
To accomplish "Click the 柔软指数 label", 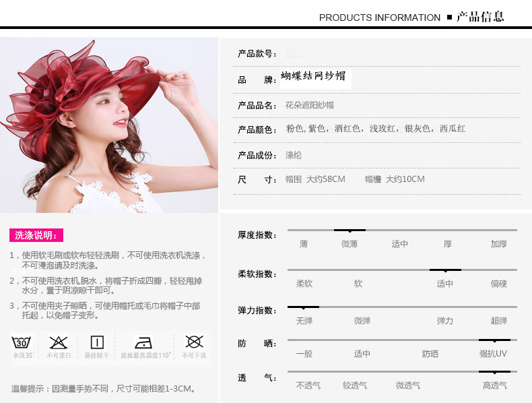I will click(x=257, y=274).
